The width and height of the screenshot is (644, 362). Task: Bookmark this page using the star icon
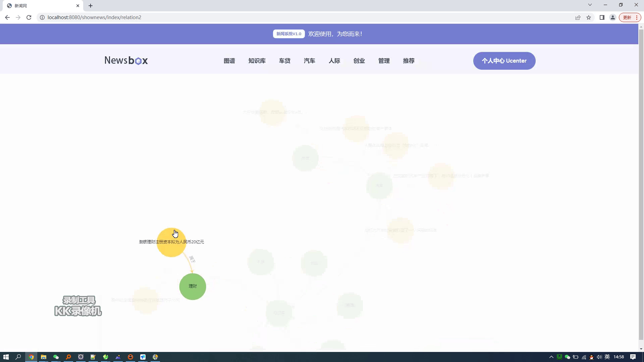tap(589, 17)
